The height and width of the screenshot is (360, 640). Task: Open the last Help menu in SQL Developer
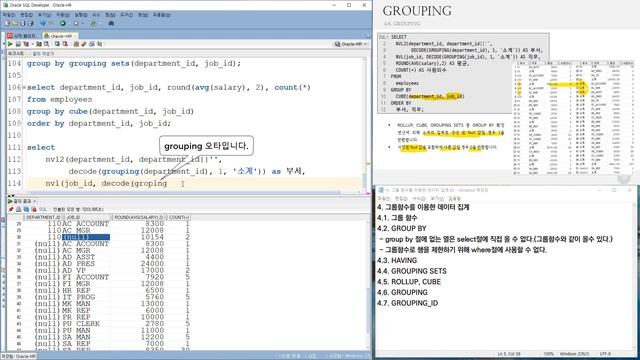(162, 15)
